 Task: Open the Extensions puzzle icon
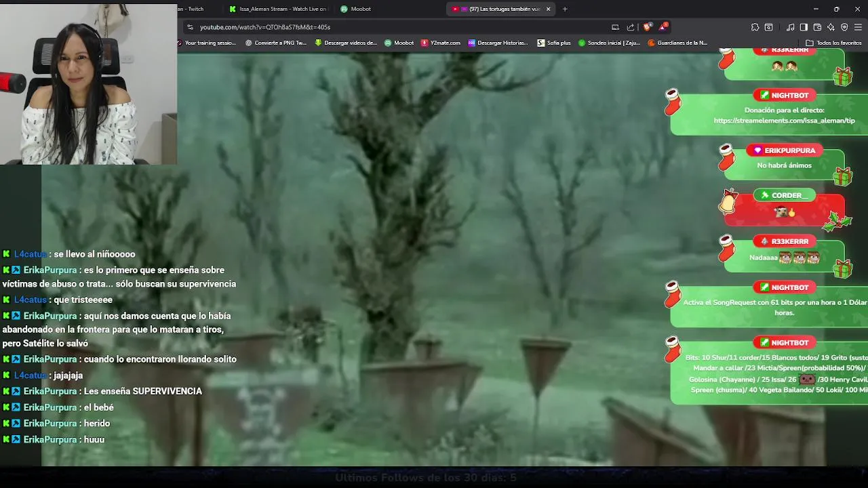tap(755, 27)
